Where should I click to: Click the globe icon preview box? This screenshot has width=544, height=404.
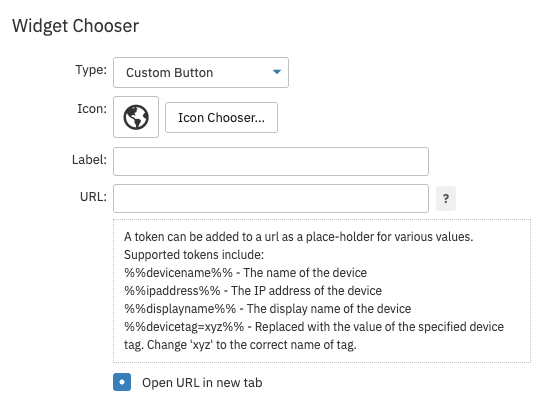tap(136, 117)
